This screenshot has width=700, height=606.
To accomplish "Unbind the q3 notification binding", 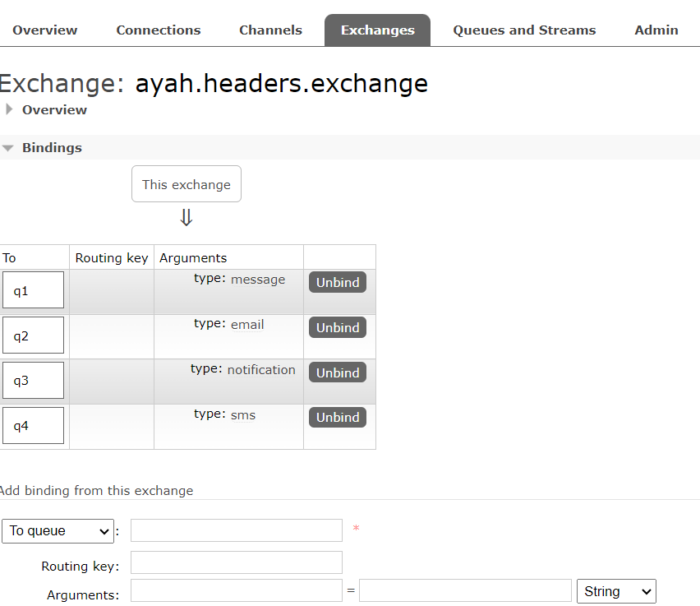I will click(338, 372).
